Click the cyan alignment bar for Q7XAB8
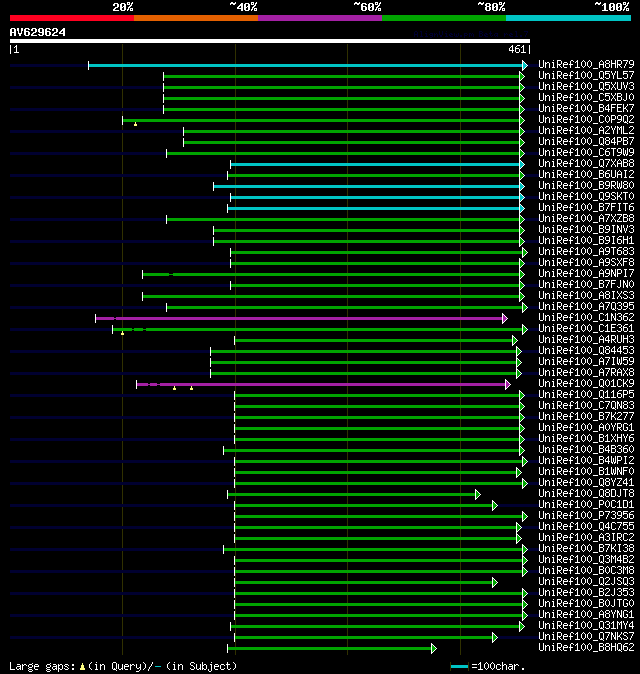The height and width of the screenshot is (674, 640). point(375,165)
